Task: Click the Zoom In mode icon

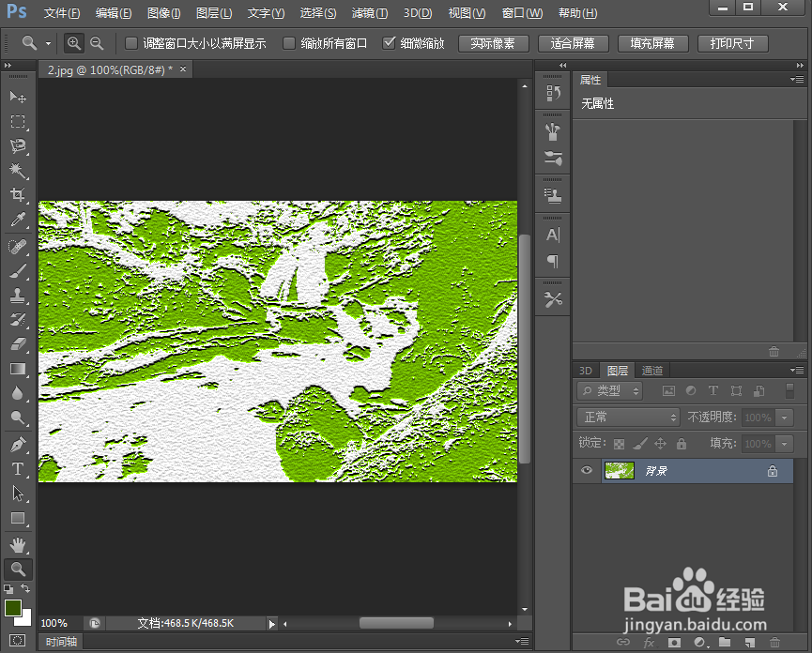Action: (x=74, y=43)
